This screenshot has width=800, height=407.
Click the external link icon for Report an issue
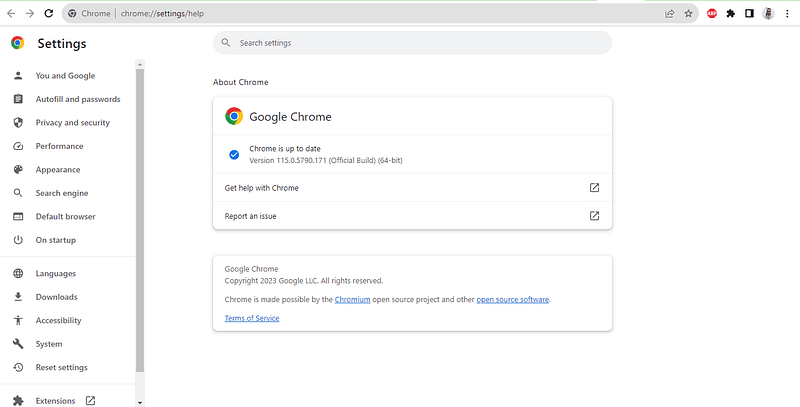(594, 216)
